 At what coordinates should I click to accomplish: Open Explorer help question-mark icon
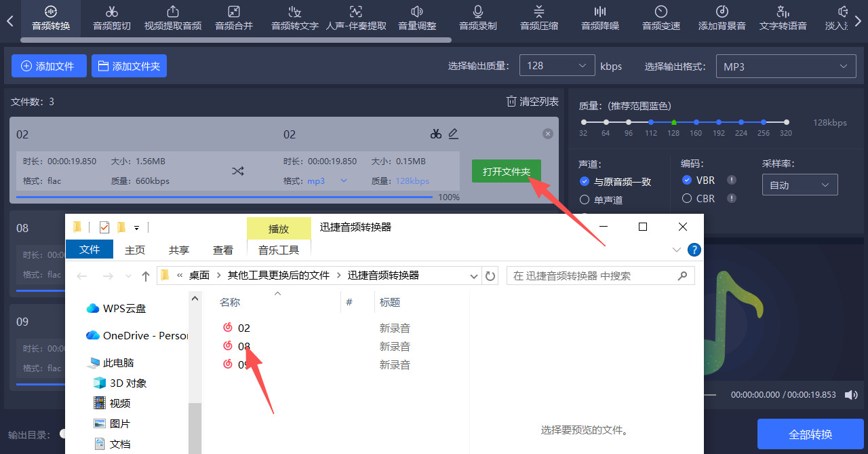pyautogui.click(x=694, y=250)
